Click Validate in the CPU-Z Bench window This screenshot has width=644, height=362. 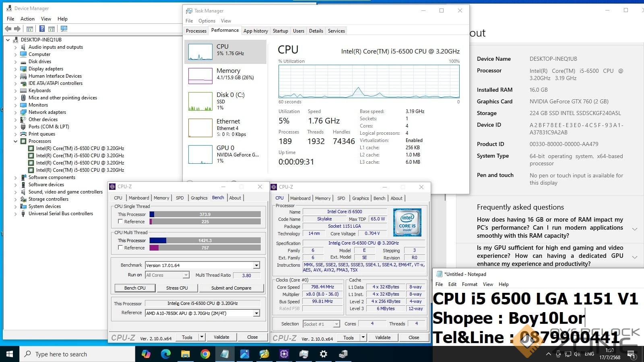pos(221,337)
